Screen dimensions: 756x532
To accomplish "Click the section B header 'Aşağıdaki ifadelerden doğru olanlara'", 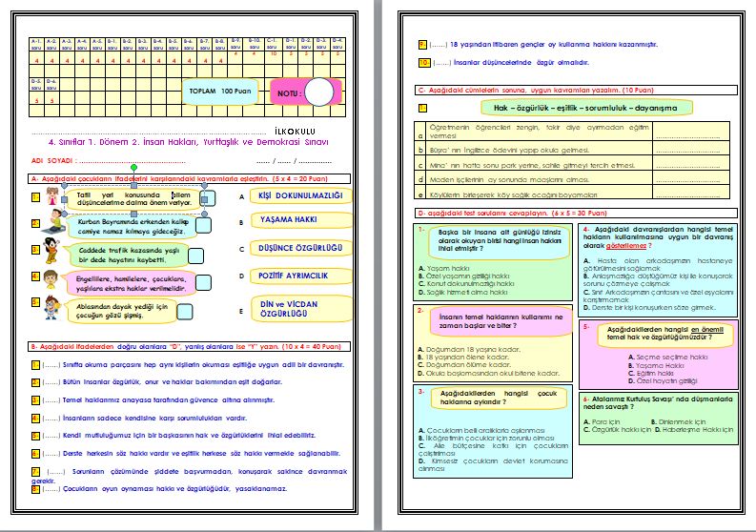I will [x=190, y=347].
